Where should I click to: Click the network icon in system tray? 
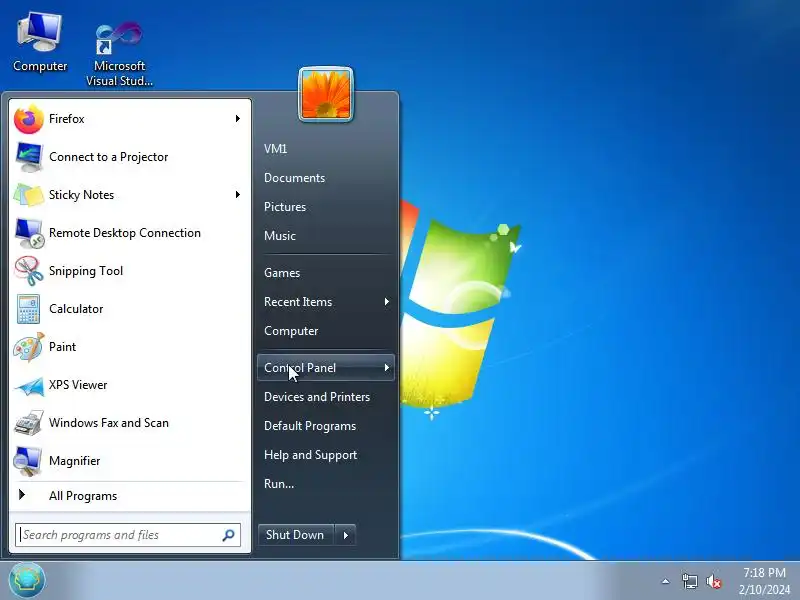click(x=690, y=581)
